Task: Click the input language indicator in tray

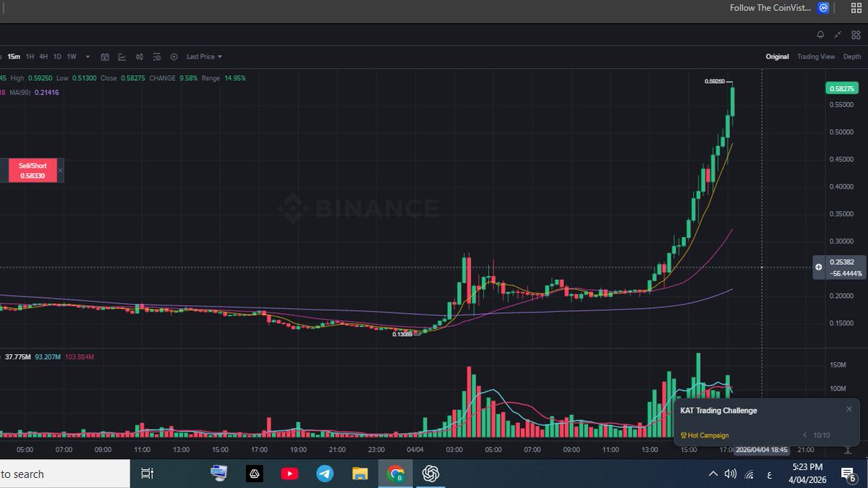Action: [x=768, y=475]
